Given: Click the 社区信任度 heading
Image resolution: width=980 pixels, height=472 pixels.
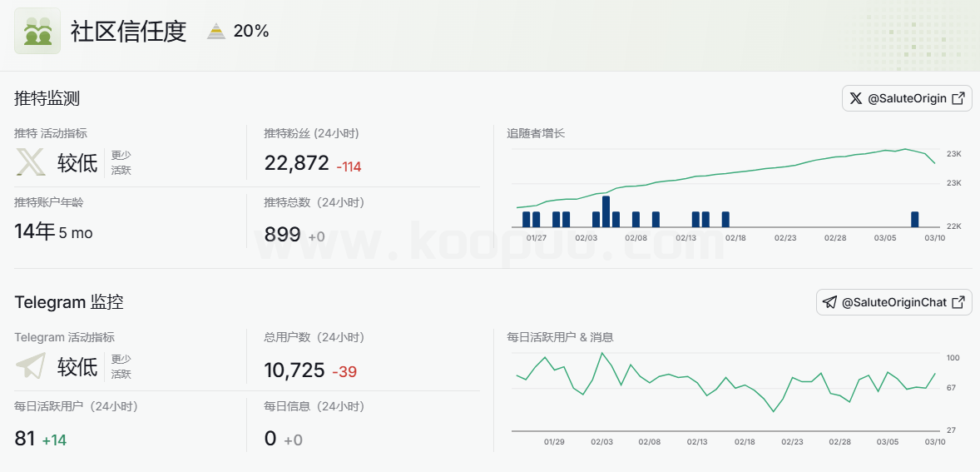Looking at the screenshot, I should [129, 32].
